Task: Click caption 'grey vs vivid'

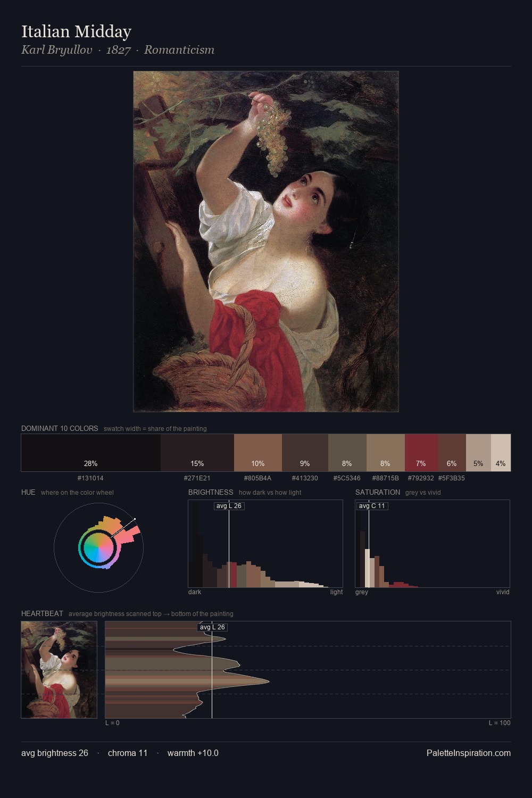Action: click(423, 493)
